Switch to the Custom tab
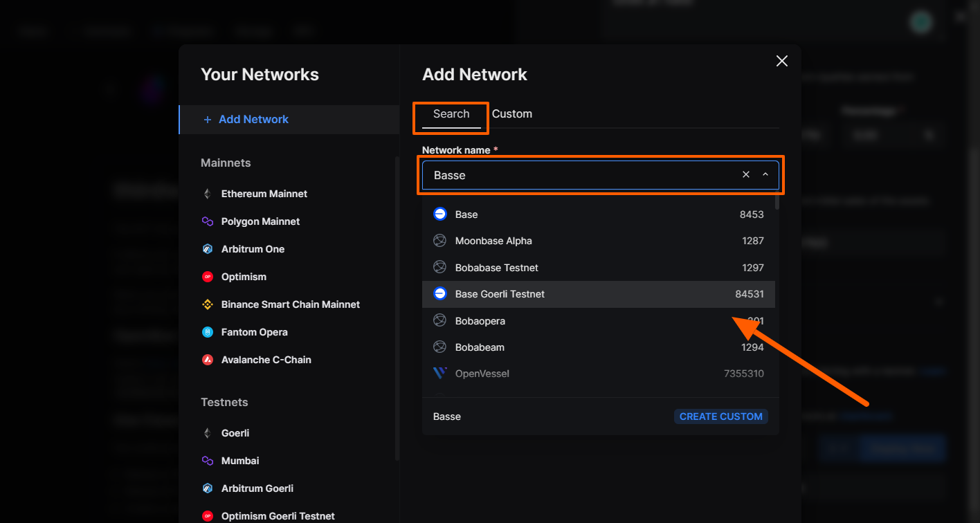Screen dimensions: 980x523 [512, 114]
